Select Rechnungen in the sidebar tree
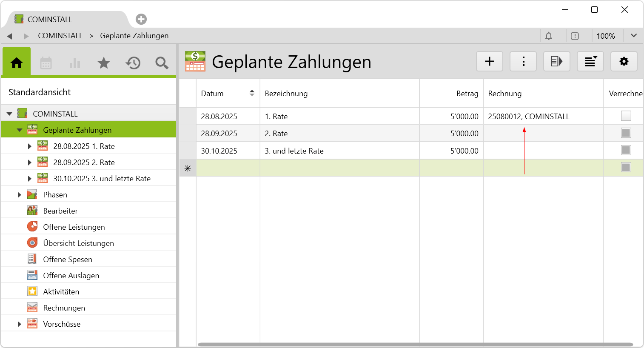The height and width of the screenshot is (348, 644). coord(64,308)
